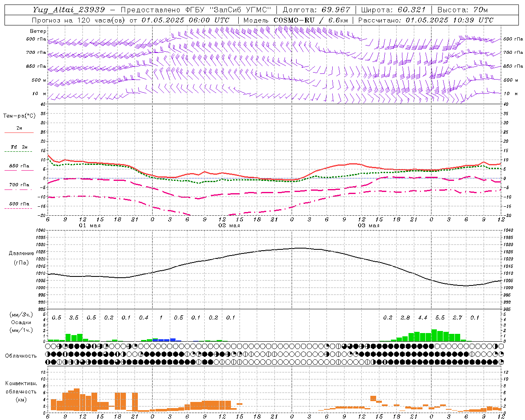Click the 1040 value on left pressure axis
Screen dimensions: 525x420
click(x=40, y=231)
